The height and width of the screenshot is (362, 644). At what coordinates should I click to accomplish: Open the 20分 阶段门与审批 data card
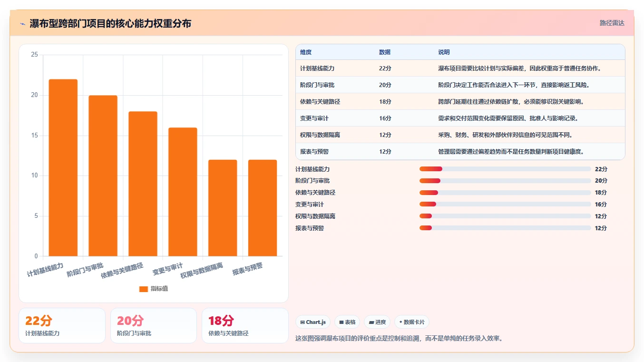click(x=154, y=325)
